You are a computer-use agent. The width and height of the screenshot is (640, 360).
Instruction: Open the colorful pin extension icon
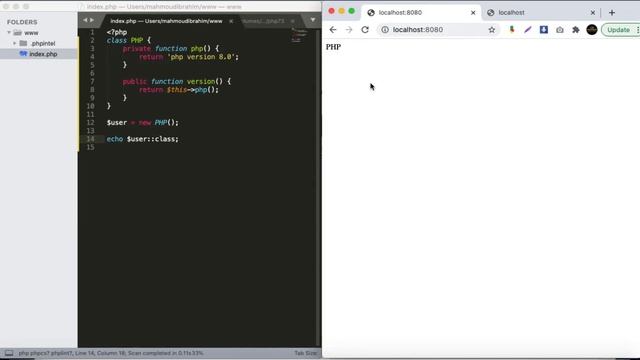(511, 29)
